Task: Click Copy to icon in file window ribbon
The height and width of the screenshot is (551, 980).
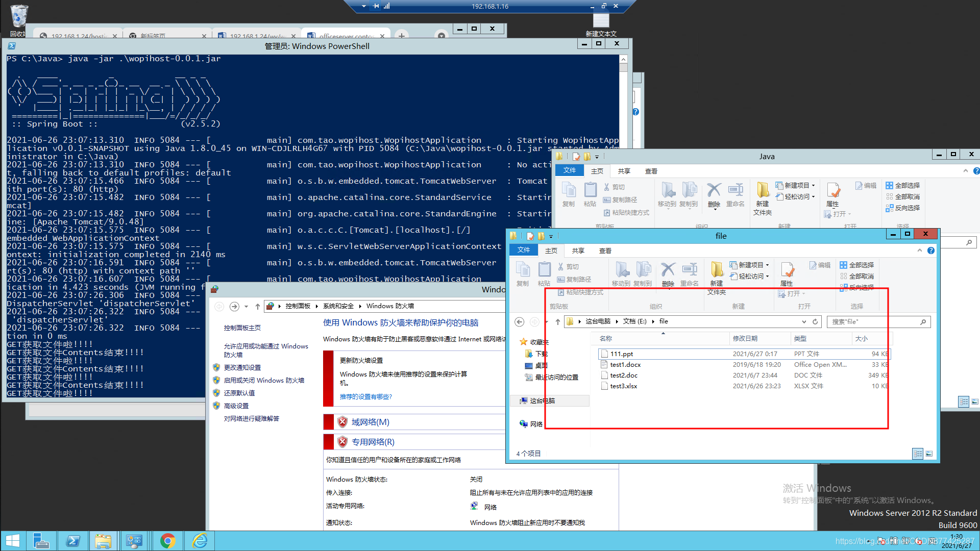Action: [x=643, y=274]
